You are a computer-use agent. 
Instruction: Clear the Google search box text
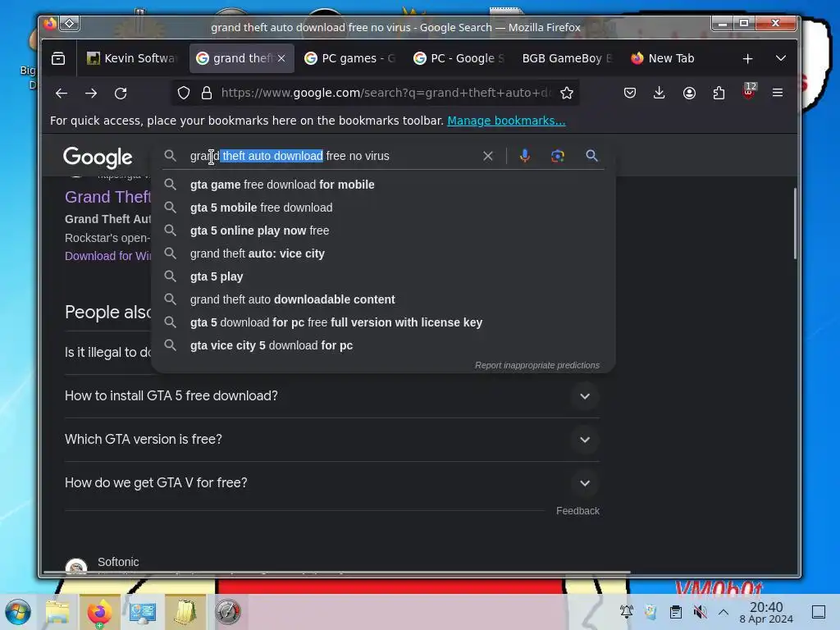(488, 156)
